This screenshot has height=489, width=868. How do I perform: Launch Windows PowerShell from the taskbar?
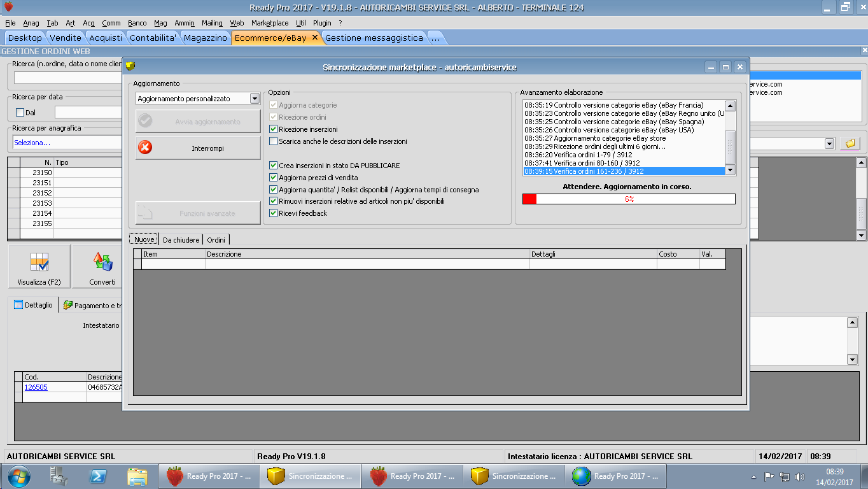pos(98,476)
